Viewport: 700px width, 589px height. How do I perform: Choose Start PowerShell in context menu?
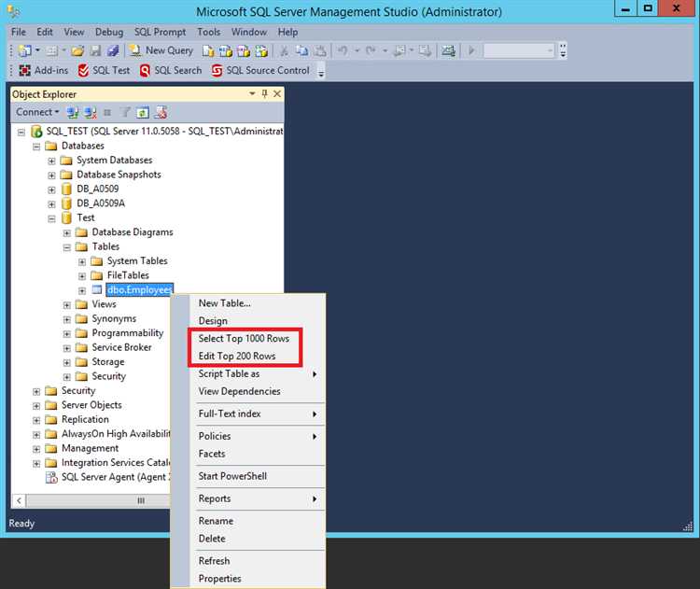pos(232,476)
